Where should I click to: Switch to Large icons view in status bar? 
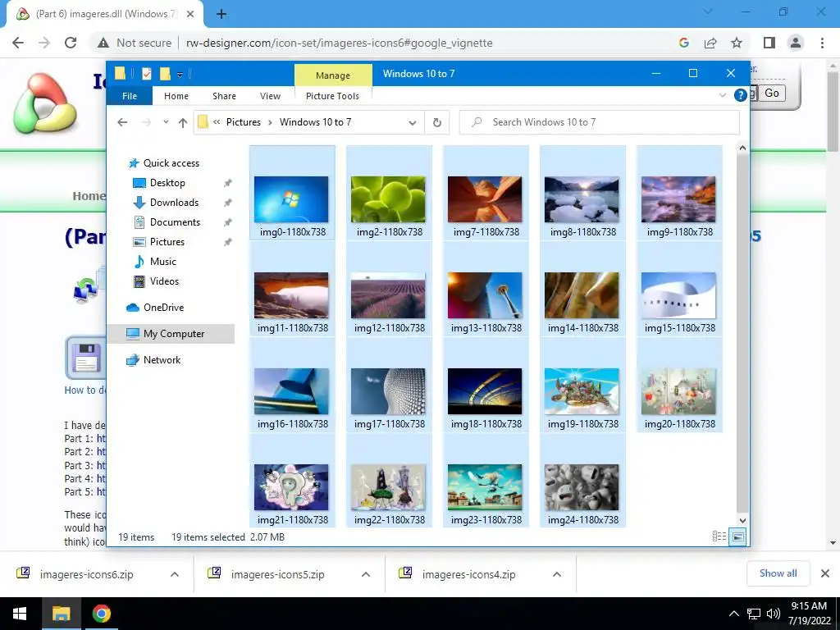737,536
